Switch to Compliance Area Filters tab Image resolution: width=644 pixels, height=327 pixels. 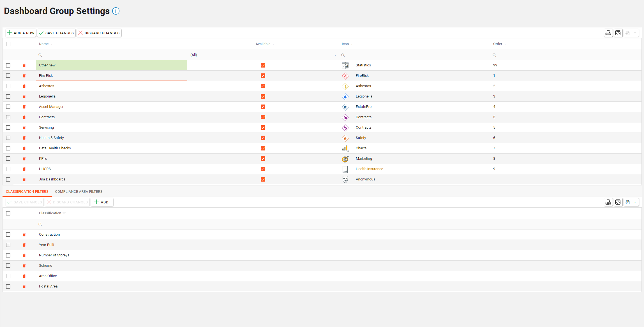click(79, 192)
